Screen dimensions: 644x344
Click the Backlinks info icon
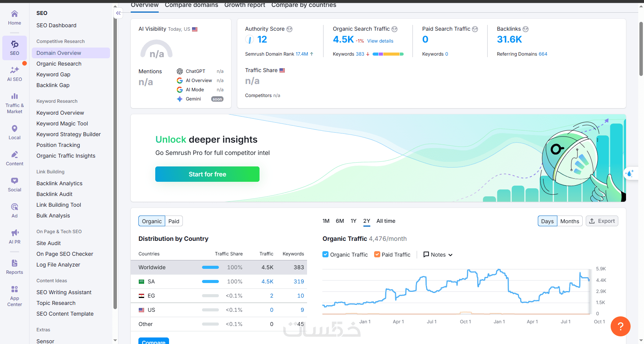pyautogui.click(x=526, y=29)
